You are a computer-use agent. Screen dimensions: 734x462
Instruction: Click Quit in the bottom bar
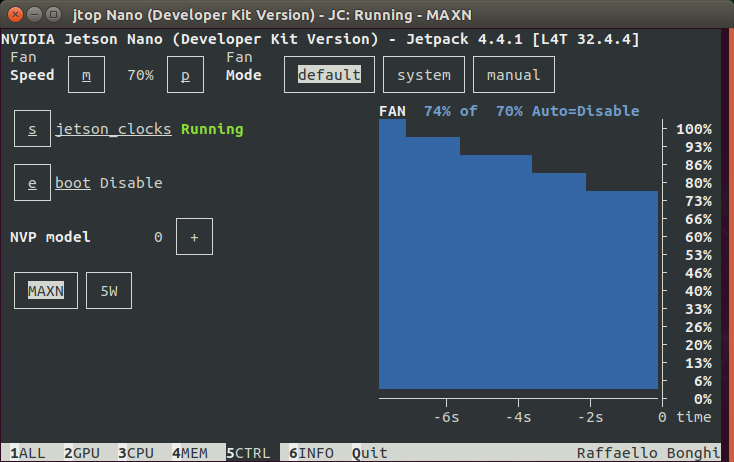tap(370, 453)
